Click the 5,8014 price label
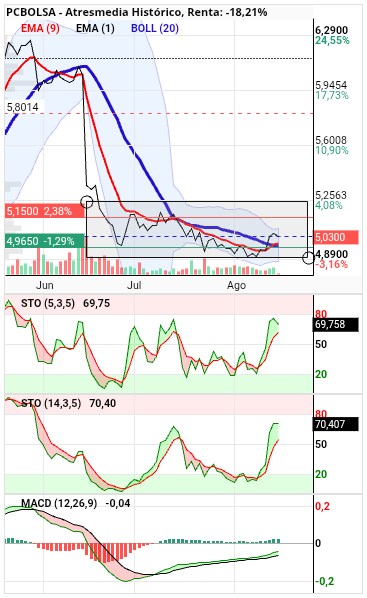The width and height of the screenshot is (367, 598). (x=23, y=107)
